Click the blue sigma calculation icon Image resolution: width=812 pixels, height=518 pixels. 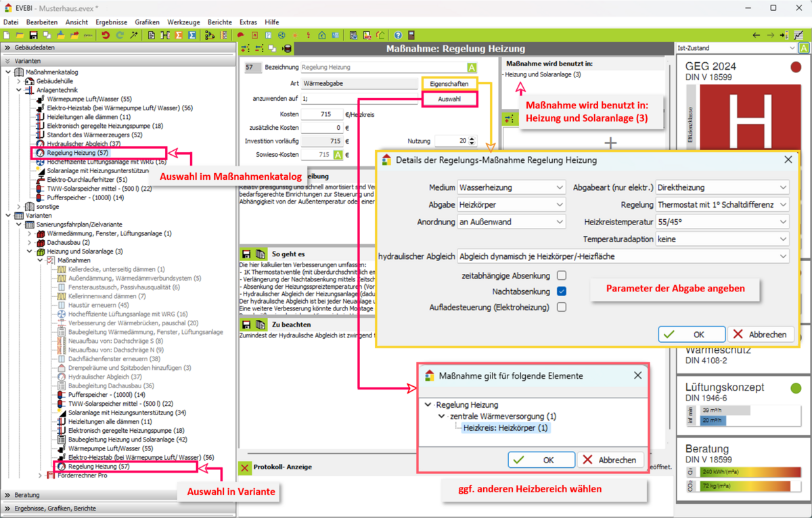pos(192,35)
